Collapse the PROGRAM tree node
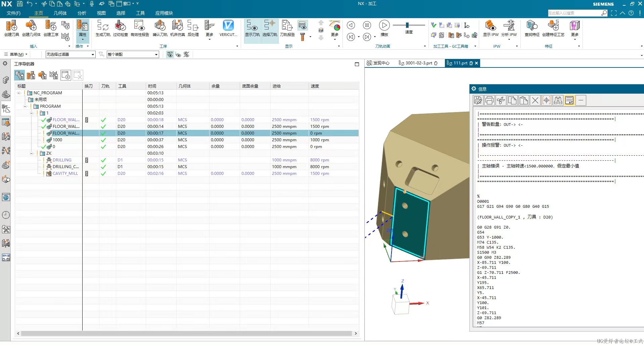Viewport: 644px width, 345px height. click(25, 106)
